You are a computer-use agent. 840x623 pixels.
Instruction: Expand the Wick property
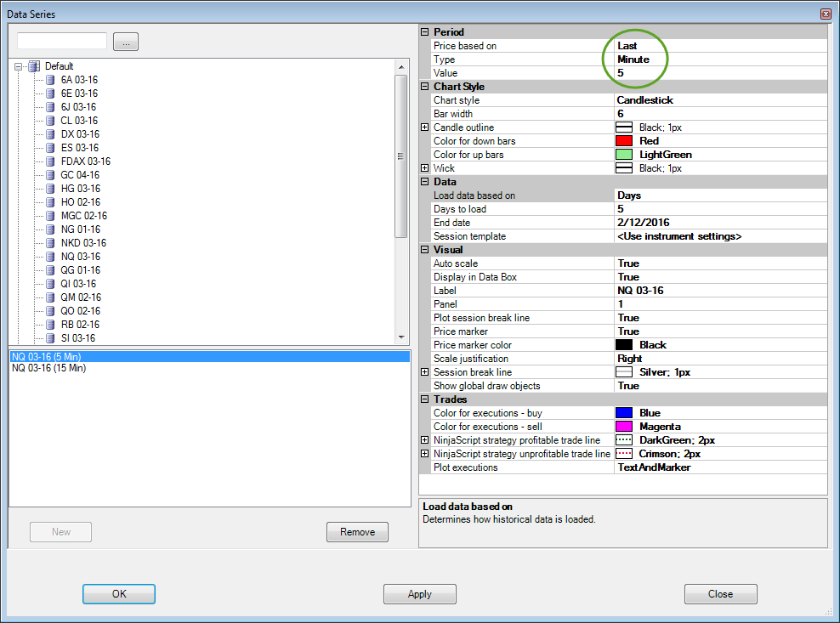coord(425,167)
